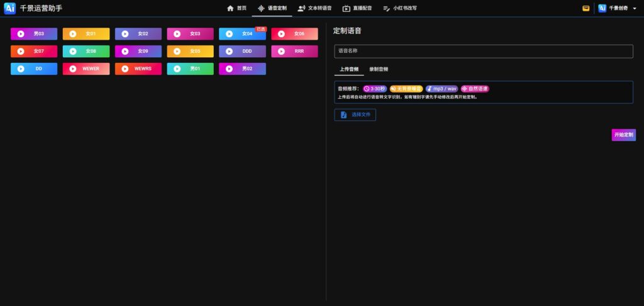Image resolution: width=644 pixels, height=306 pixels.
Task: Click the 已选 badge on 女04
Action: coord(261,29)
